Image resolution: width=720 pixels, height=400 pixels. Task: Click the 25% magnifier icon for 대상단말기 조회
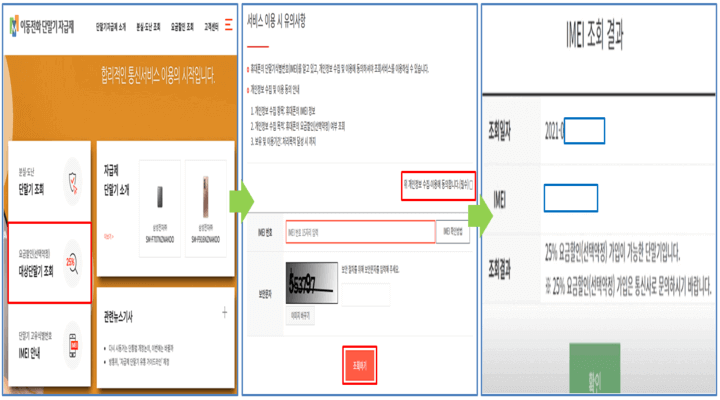point(72,264)
